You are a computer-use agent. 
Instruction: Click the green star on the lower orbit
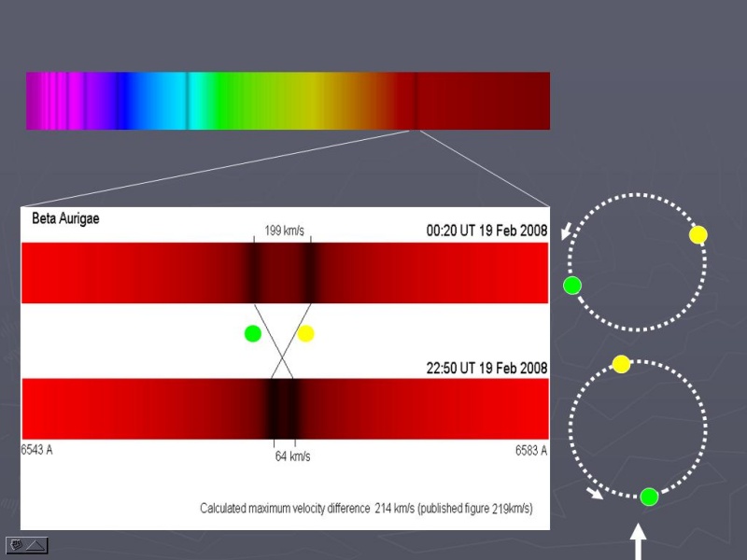(x=649, y=497)
